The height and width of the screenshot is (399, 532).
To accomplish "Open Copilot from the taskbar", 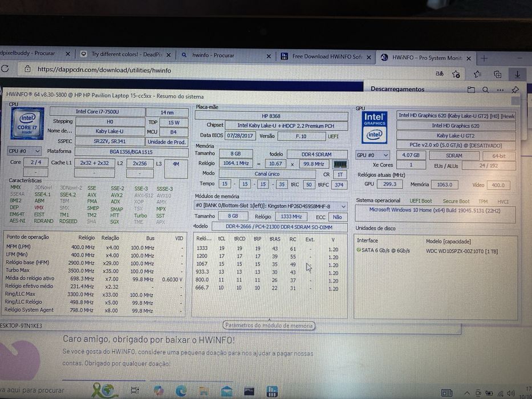I will [x=158, y=390].
